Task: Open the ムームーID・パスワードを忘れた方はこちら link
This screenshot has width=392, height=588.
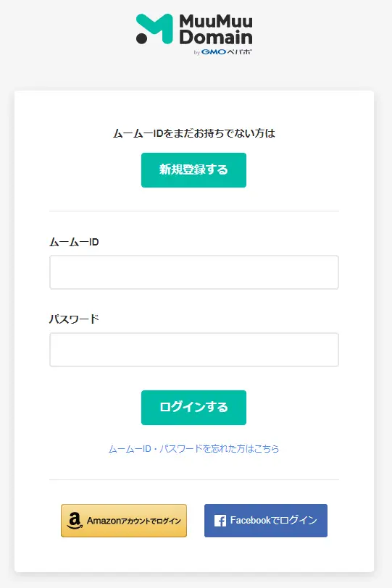Action: click(193, 449)
